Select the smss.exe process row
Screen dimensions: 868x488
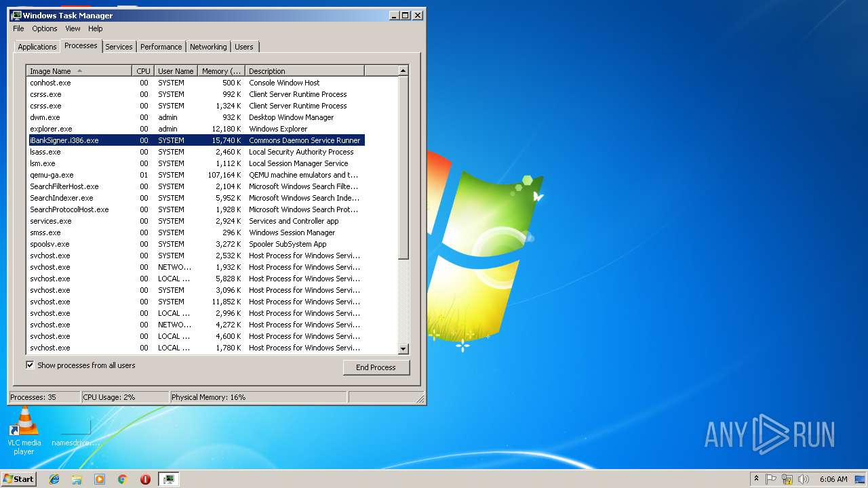196,232
